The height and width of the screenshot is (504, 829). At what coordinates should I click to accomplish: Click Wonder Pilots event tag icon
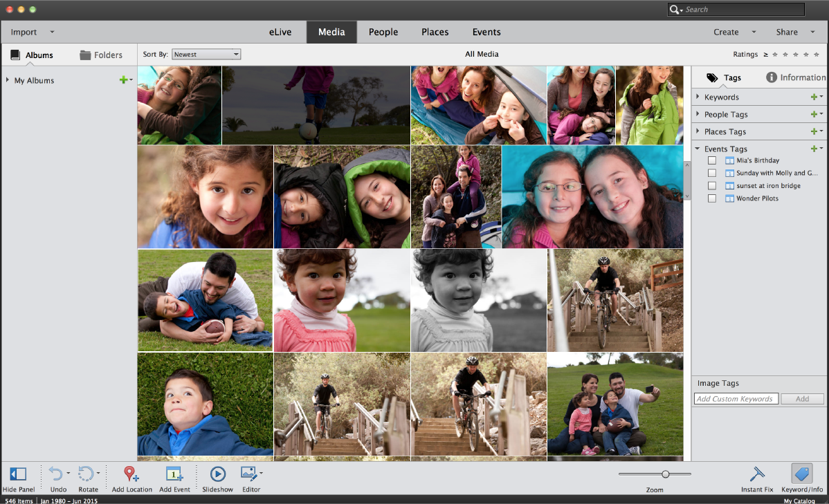coord(729,198)
